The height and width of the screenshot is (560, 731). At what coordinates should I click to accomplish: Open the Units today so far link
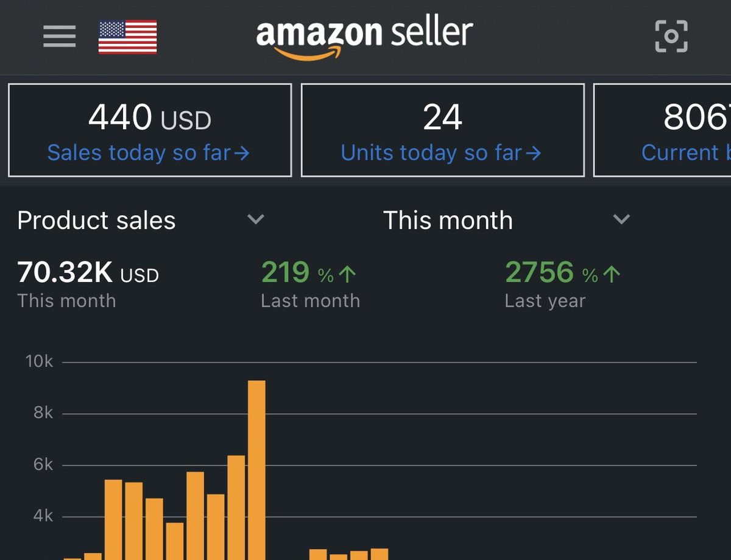pyautogui.click(x=440, y=153)
